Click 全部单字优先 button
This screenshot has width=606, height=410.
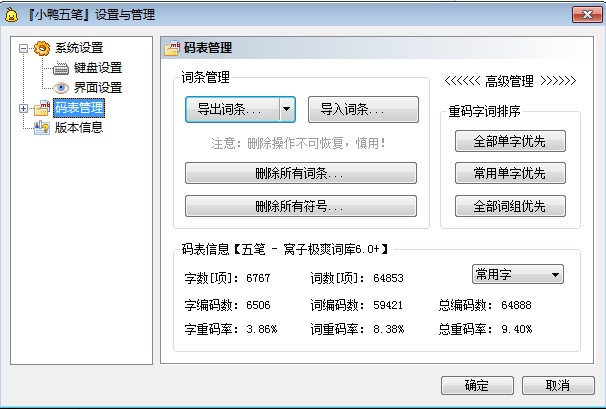click(510, 141)
